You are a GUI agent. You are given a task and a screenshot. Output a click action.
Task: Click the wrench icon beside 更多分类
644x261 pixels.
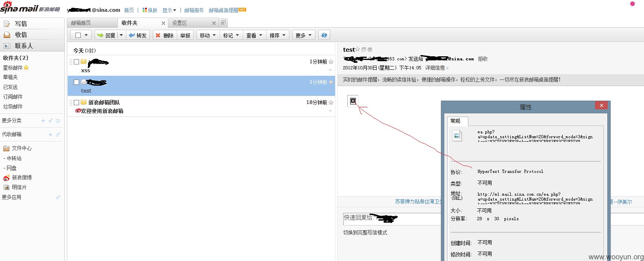(51, 121)
